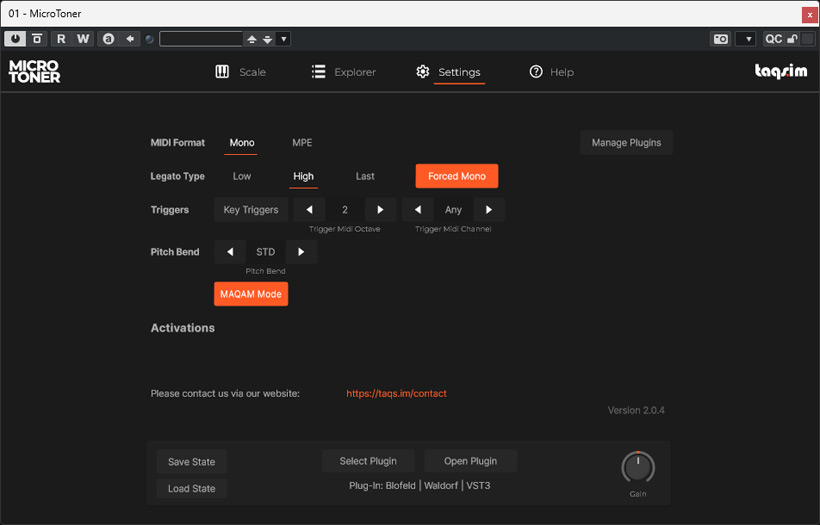Click the QC quick controls button
This screenshot has height=525, width=820.
coord(773,39)
